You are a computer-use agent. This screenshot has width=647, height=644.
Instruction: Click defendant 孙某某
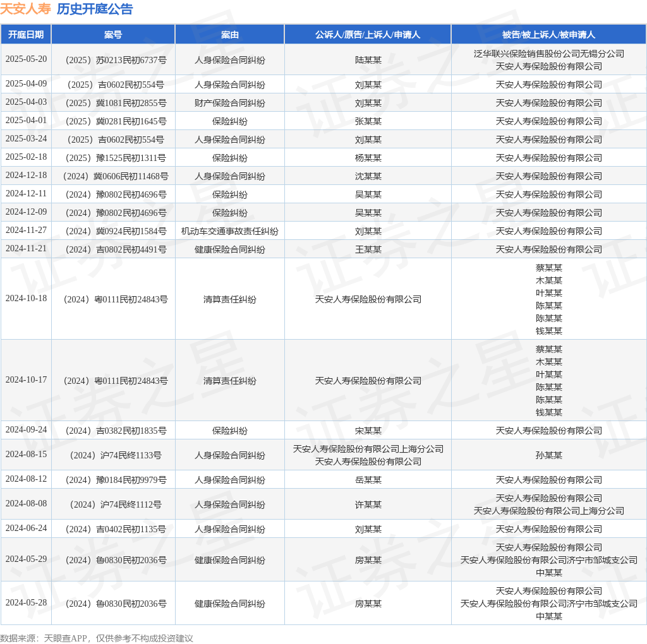(x=549, y=456)
